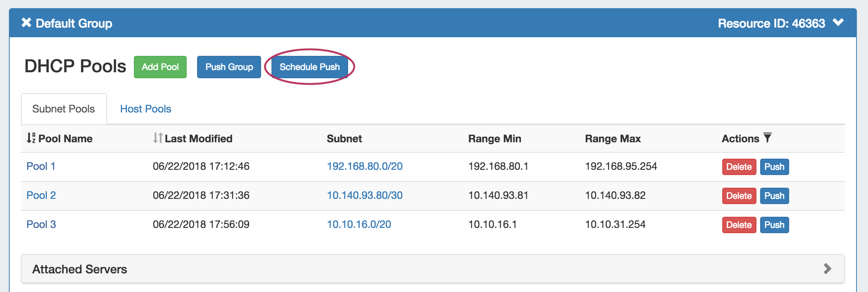The width and height of the screenshot is (868, 292).
Task: Follow the 10.140.93.80/30 subnet link
Action: click(364, 195)
